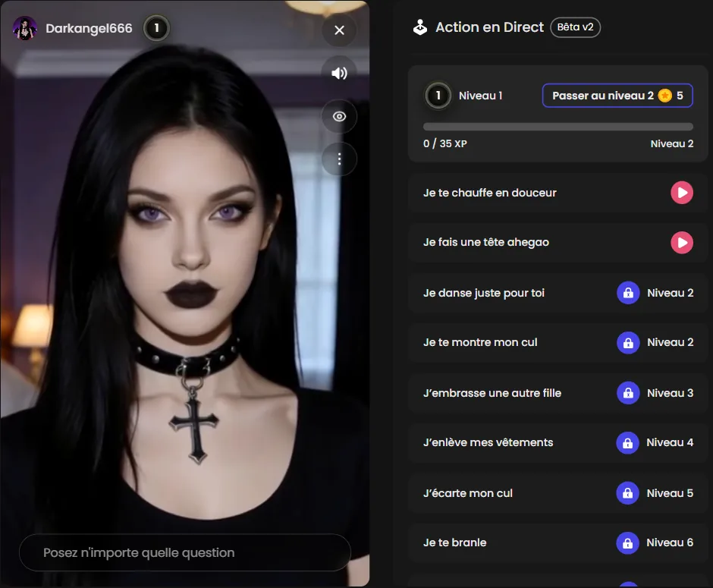Click lock icon on Je danse juste pour toi
This screenshot has width=713, height=588.
tap(628, 293)
